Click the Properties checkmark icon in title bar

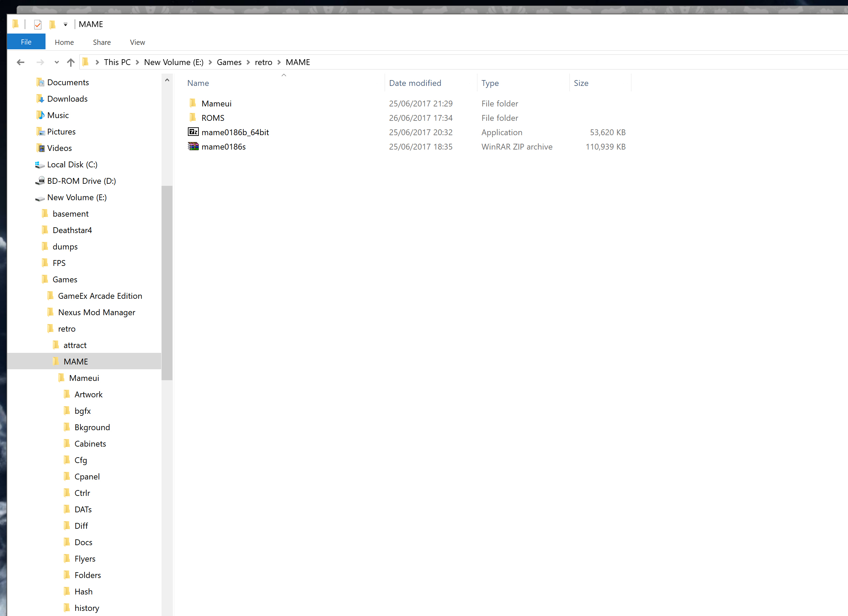tap(37, 24)
